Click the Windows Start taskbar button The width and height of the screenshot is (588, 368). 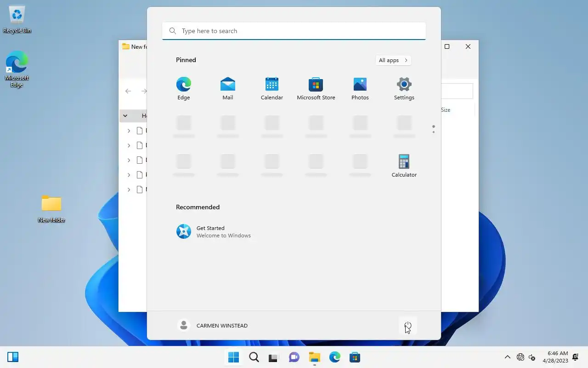point(233,357)
